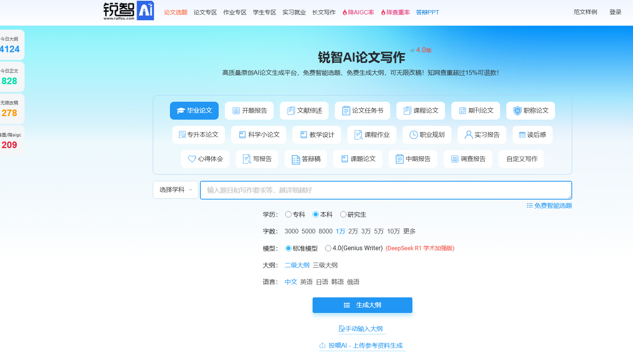
Task: Choose 读后感 document type
Action: (532, 135)
